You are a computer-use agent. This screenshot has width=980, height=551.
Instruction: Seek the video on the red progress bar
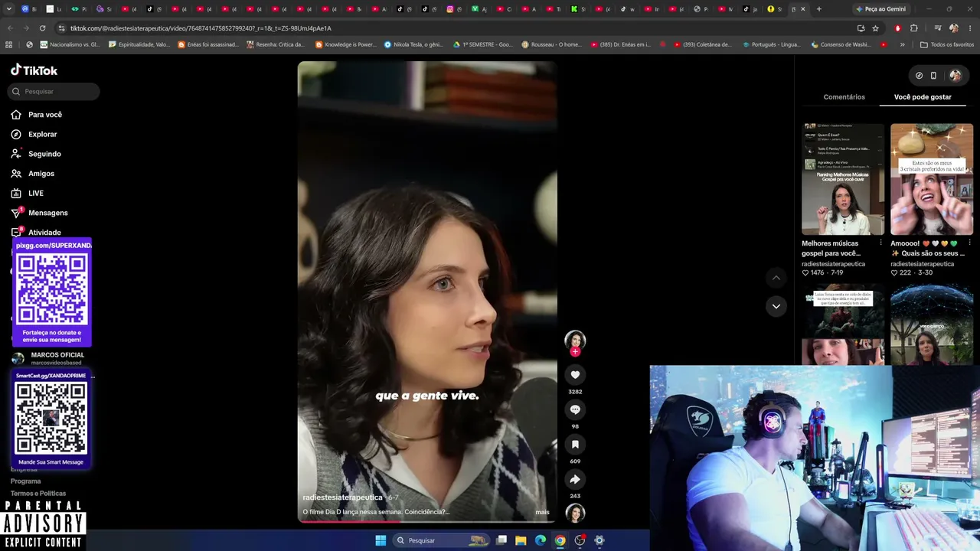coord(427,522)
